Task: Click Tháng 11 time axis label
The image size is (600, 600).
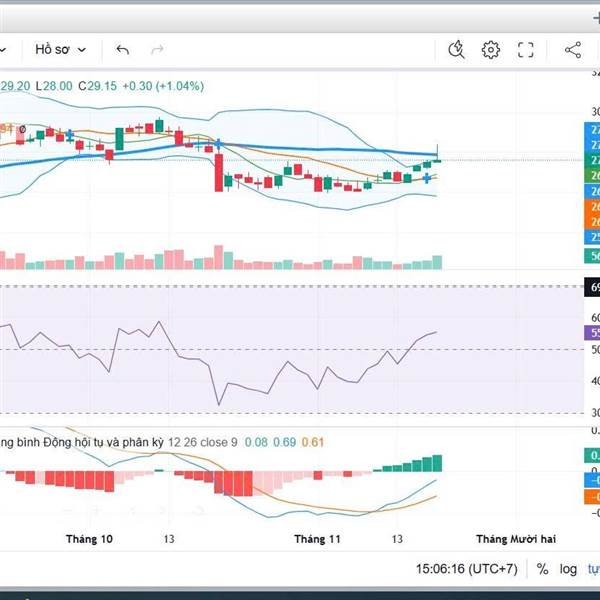Action: click(317, 539)
